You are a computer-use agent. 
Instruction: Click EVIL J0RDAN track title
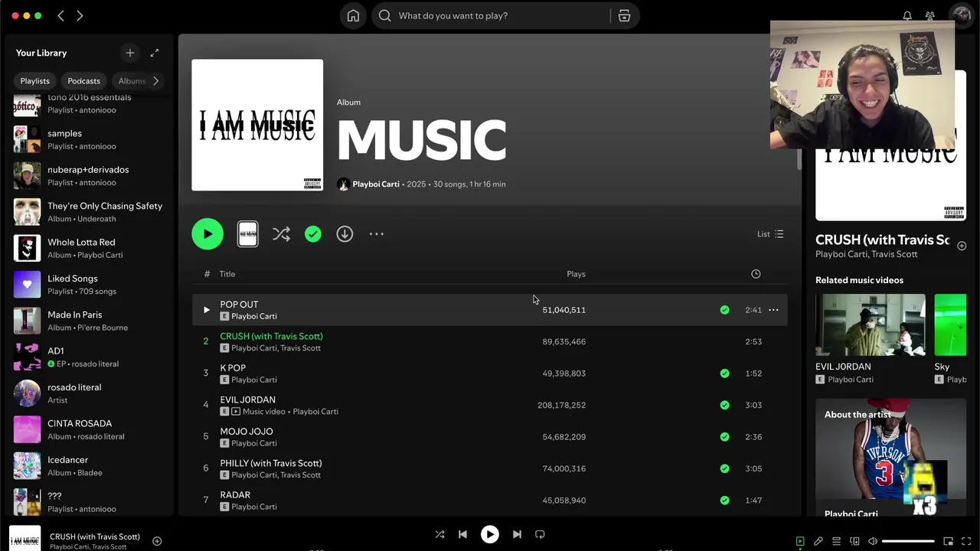[247, 399]
